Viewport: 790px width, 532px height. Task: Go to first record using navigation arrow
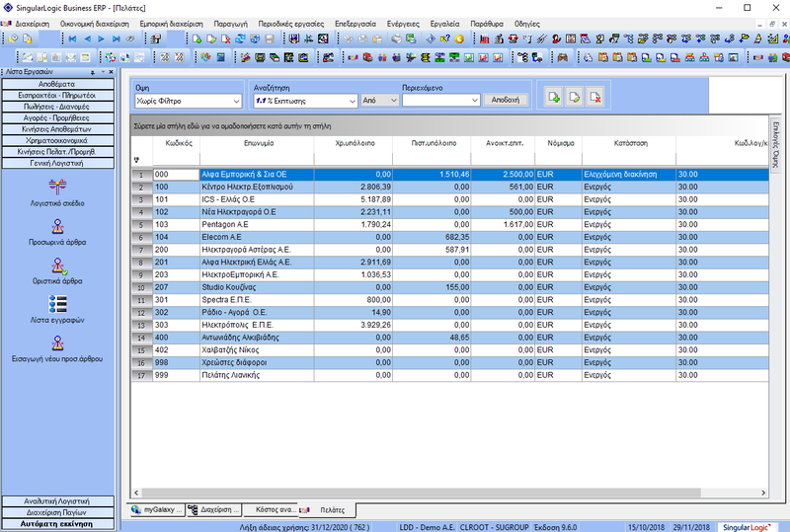tap(72, 38)
